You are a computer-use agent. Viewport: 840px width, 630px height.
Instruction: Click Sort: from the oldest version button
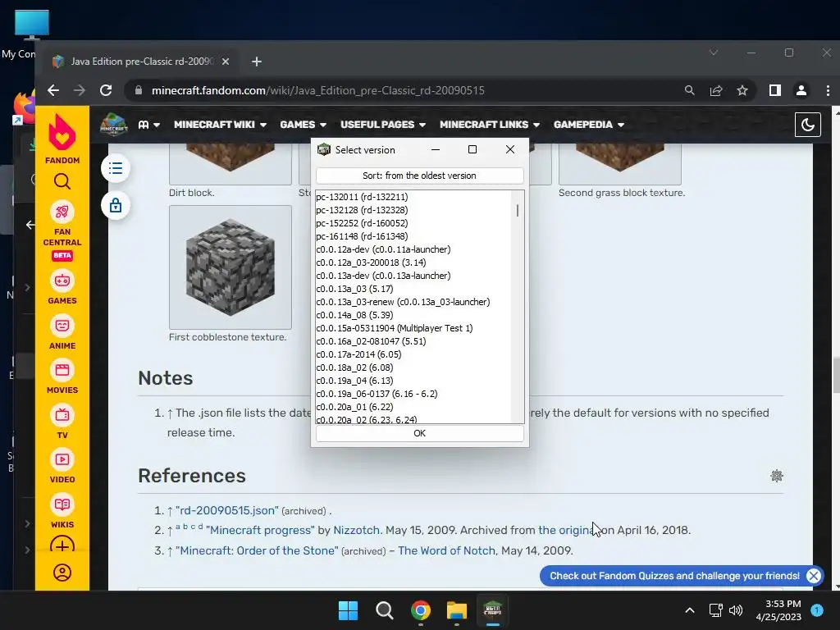click(x=419, y=176)
